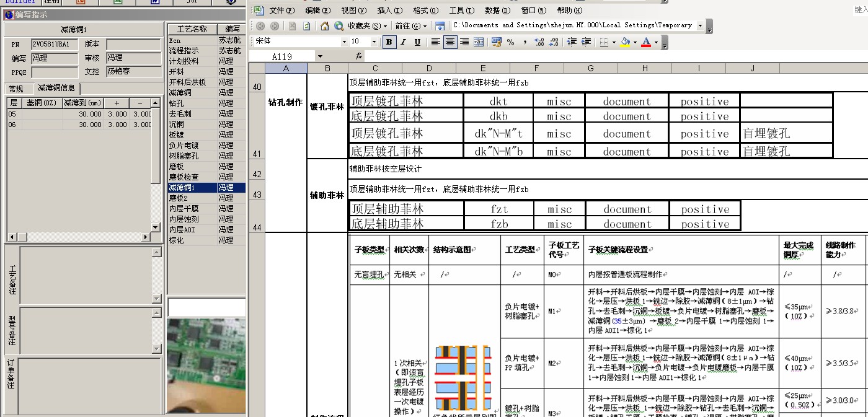Click the insert function fx icon
This screenshot has width=868, height=417.
tap(359, 56)
